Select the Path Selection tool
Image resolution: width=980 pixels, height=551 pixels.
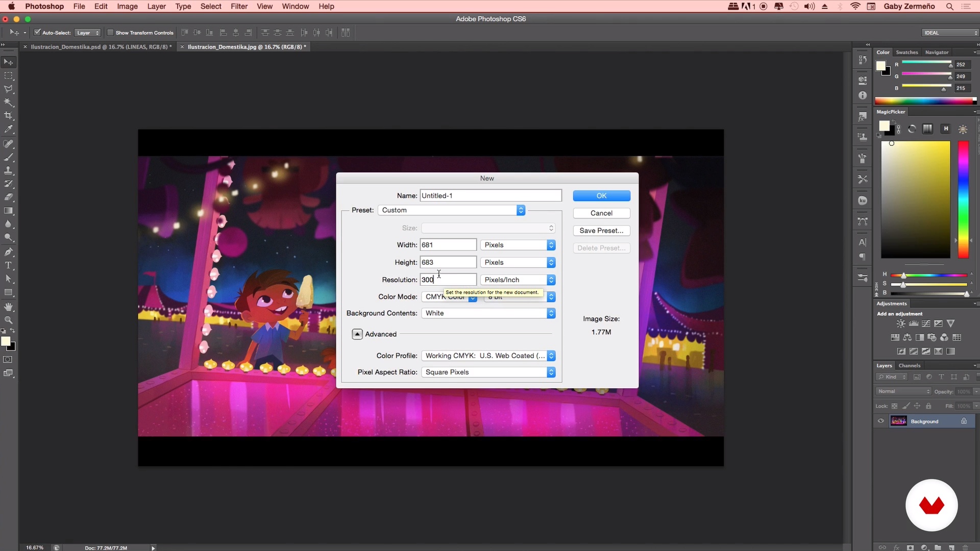(x=9, y=279)
